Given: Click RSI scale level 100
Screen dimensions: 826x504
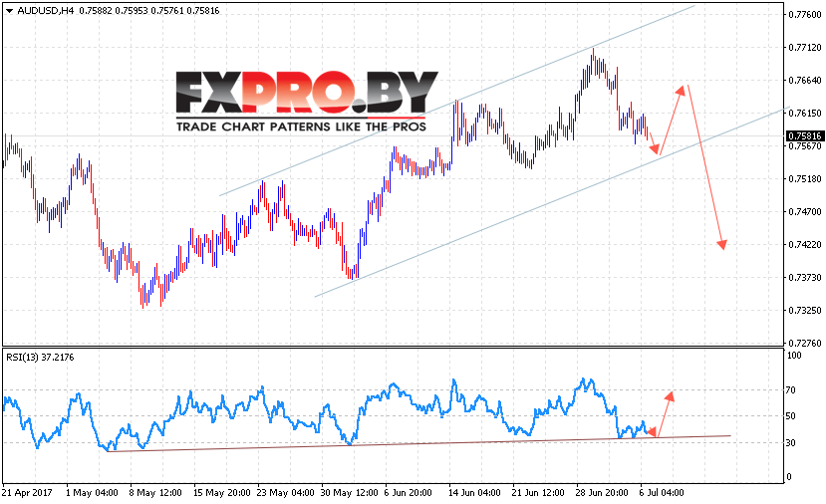Looking at the screenshot, I should click(x=794, y=356).
